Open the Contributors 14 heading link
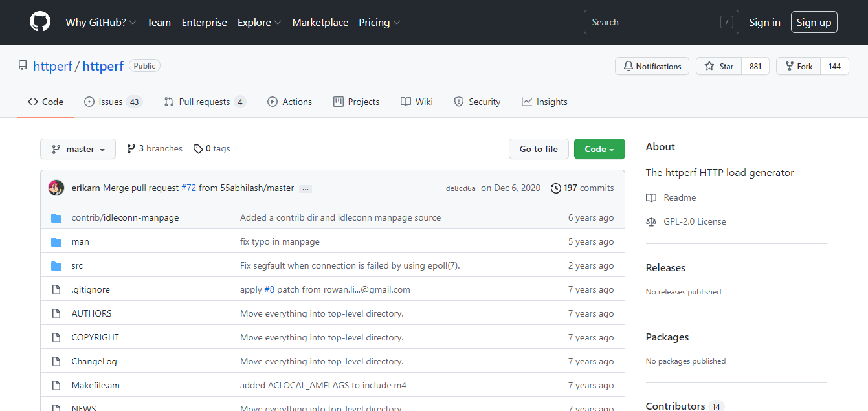 coord(685,406)
